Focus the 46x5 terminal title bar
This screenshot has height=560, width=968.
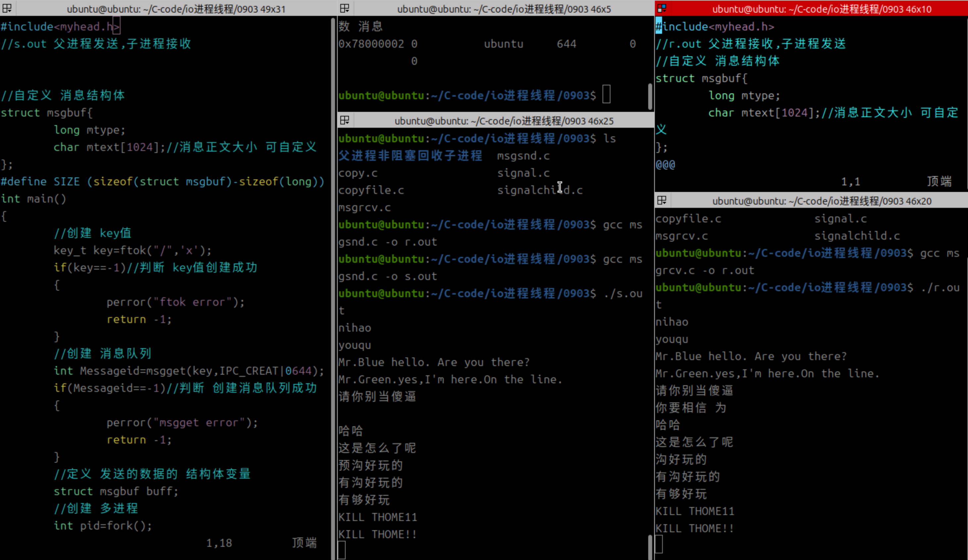(x=504, y=9)
